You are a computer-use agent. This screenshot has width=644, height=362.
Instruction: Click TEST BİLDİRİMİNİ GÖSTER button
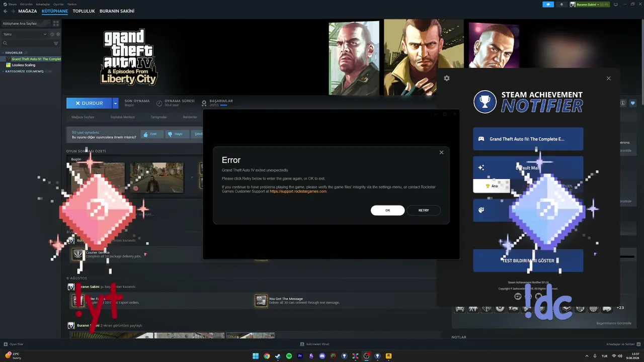528,260
